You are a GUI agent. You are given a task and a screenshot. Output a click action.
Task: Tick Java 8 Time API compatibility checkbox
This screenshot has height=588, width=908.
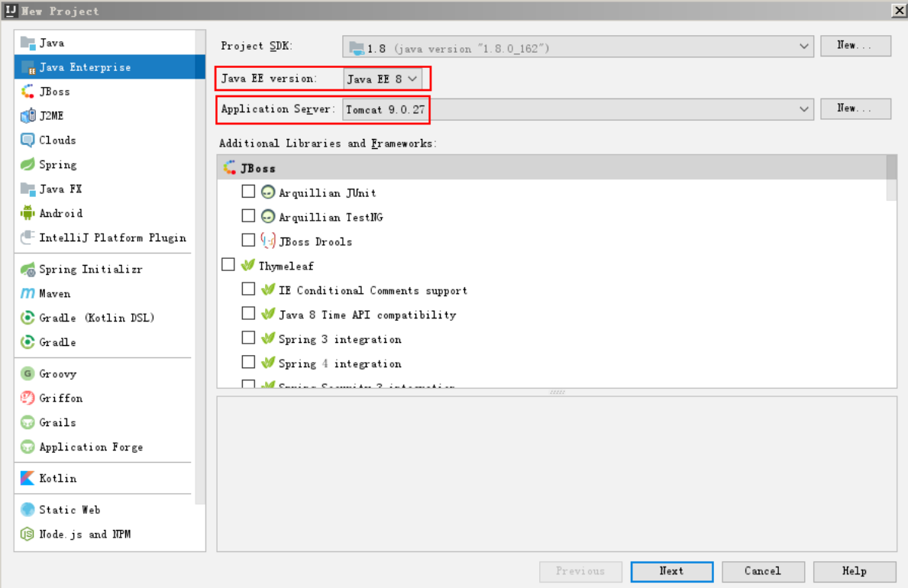[x=248, y=313]
